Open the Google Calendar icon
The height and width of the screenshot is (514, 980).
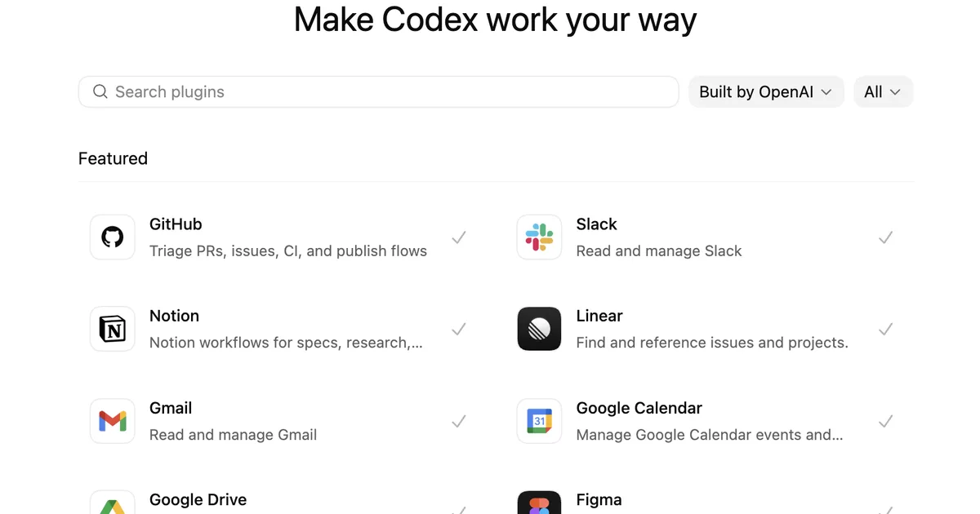pos(539,421)
